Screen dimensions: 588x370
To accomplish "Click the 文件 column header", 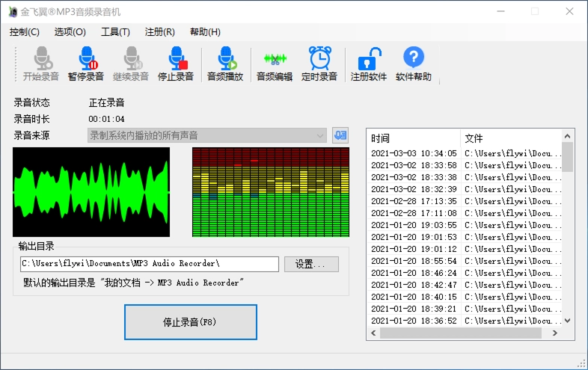I will (x=511, y=138).
